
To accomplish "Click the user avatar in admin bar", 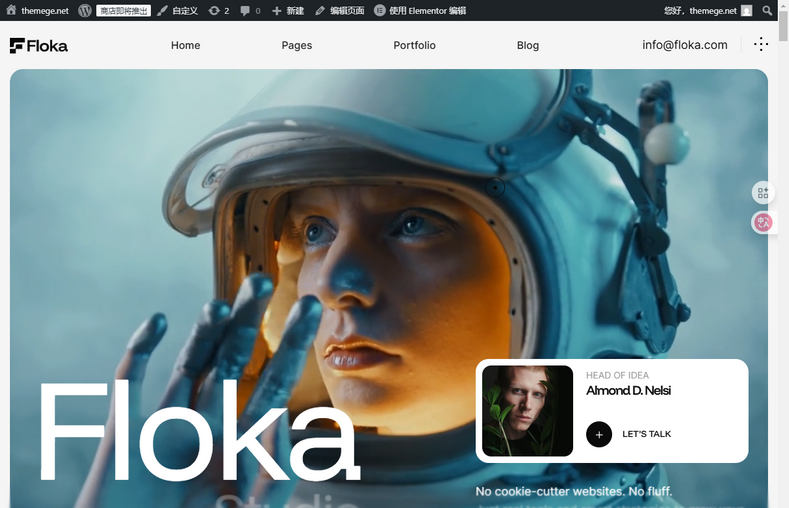I will click(x=747, y=11).
